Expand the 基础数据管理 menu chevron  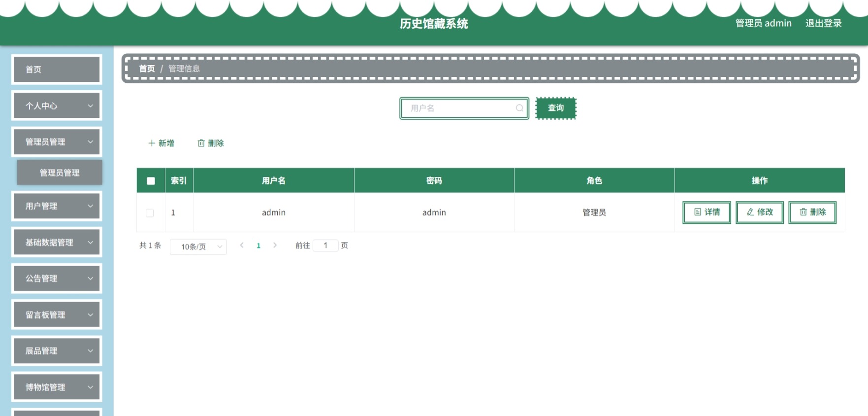point(90,243)
